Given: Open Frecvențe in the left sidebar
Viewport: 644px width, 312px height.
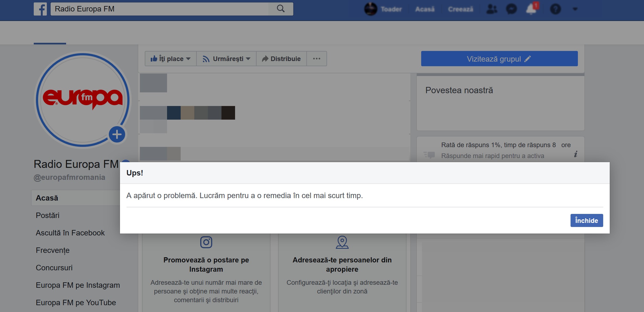Looking at the screenshot, I should (x=53, y=250).
